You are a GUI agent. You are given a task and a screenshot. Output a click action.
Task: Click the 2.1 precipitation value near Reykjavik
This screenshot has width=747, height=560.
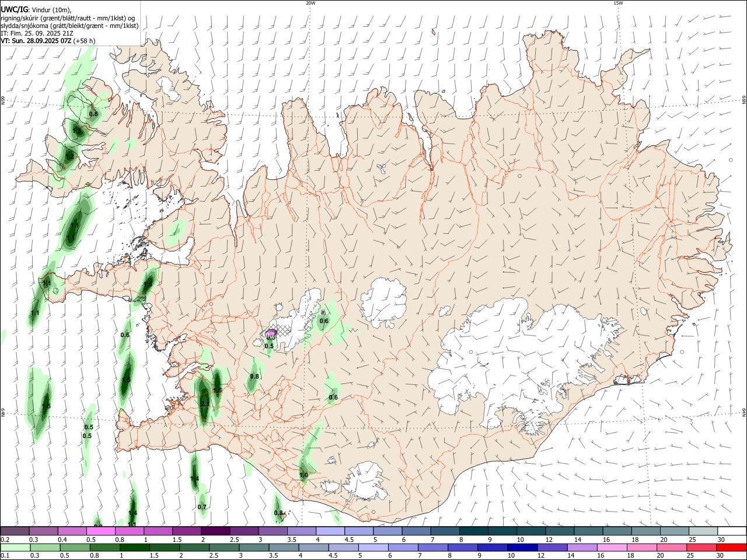[x=205, y=404]
